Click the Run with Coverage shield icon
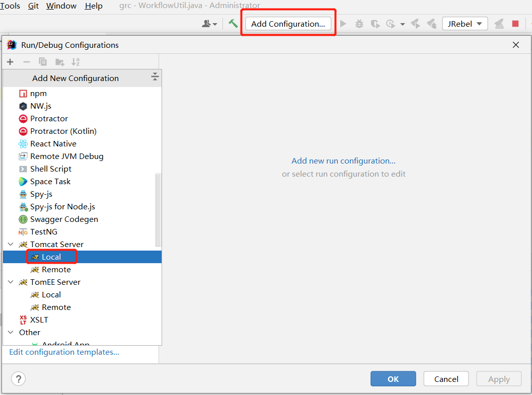532x395 pixels. (x=375, y=24)
